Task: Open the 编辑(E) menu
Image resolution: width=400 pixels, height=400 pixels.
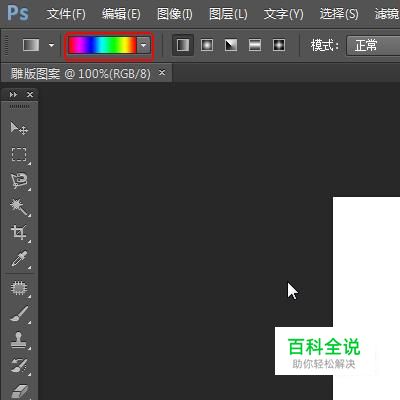Action: [x=121, y=14]
